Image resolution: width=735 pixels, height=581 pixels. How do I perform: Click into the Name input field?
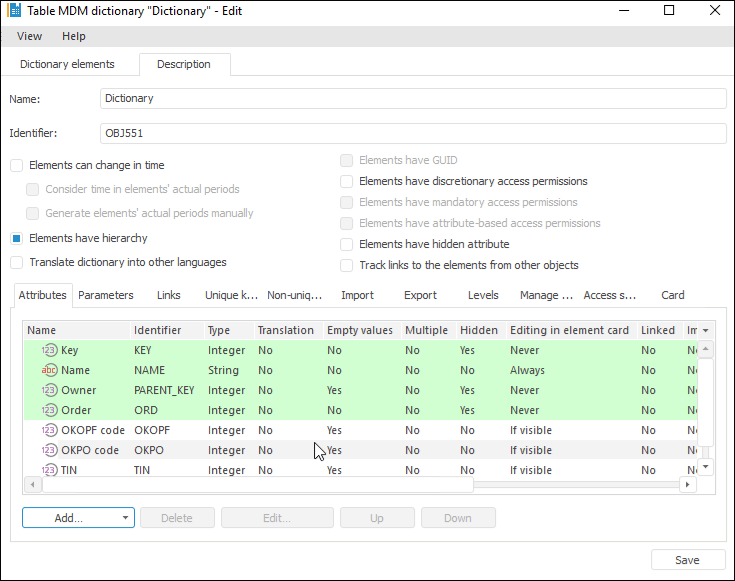coord(413,99)
